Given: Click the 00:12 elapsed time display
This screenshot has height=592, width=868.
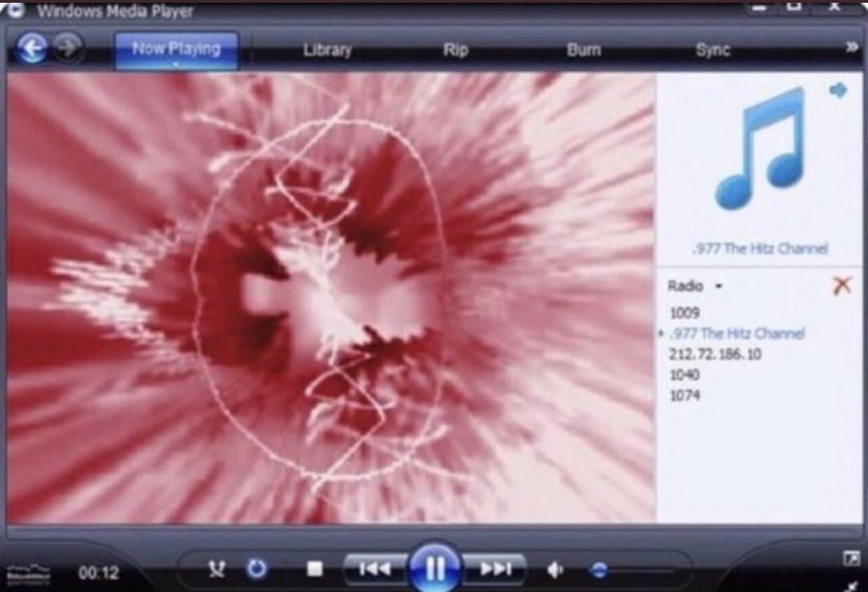Looking at the screenshot, I should [98, 572].
